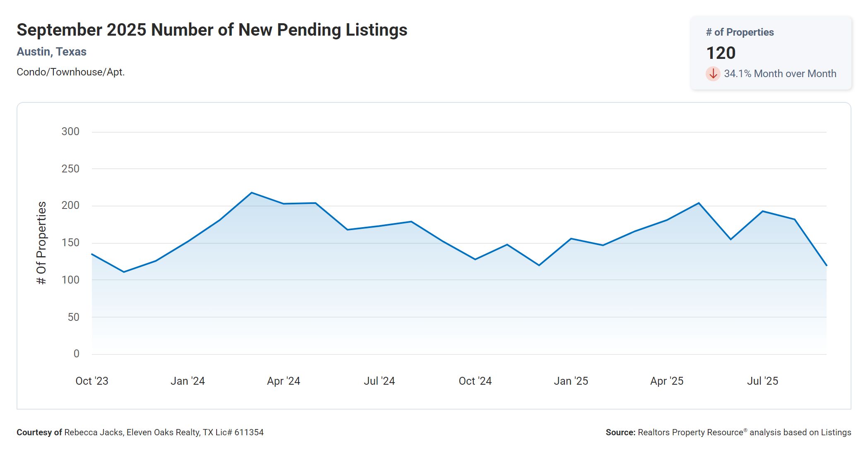Click the "Realtors Property Resource" source text
This screenshot has width=868, height=456.
[x=690, y=432]
